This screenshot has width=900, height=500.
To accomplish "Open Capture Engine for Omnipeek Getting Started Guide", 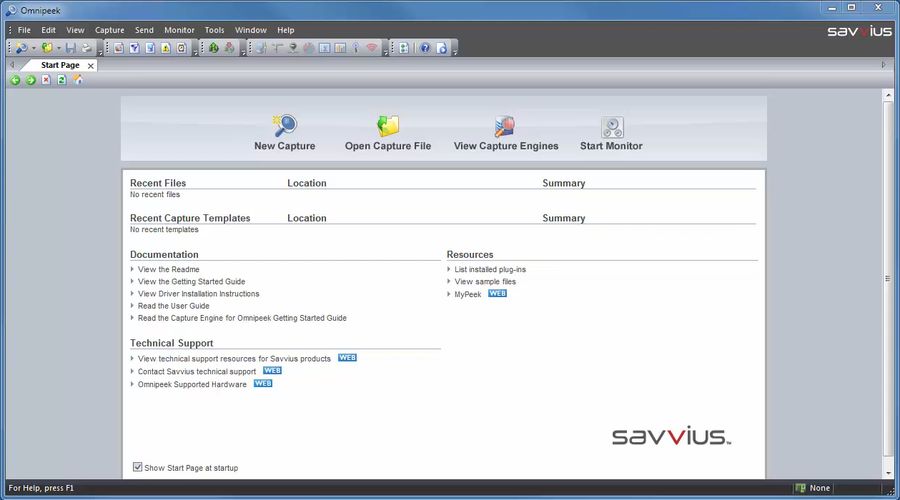I will click(242, 318).
